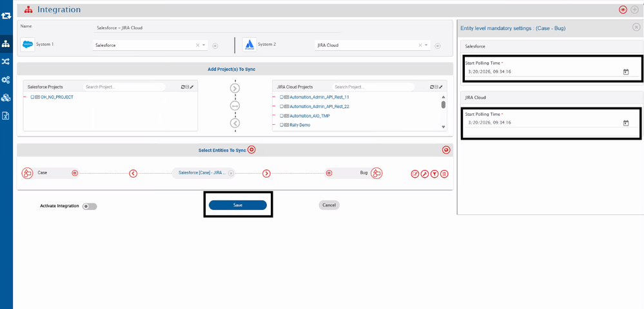The image size is (644, 309).
Task: Clear the JIRA Cloud selection in System 2
Action: tap(420, 45)
